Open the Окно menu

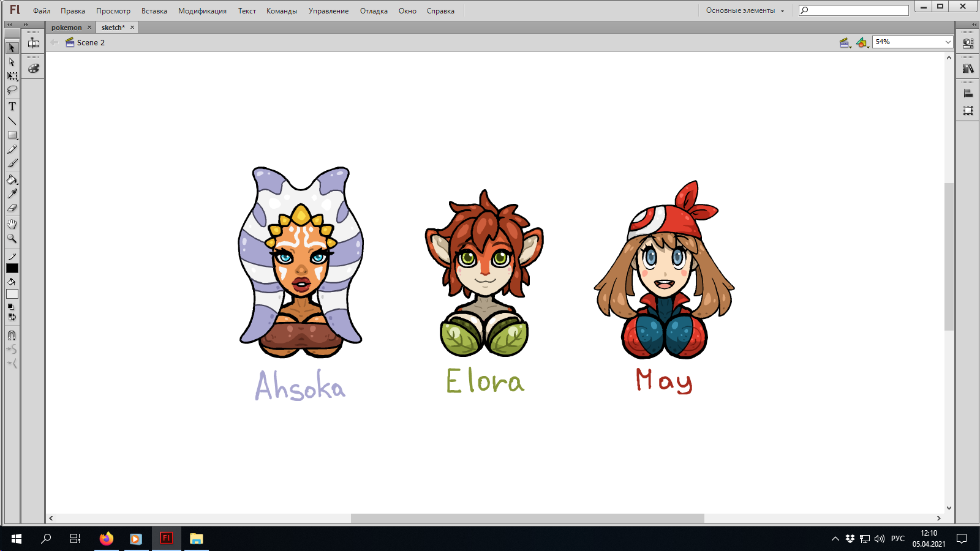point(407,11)
